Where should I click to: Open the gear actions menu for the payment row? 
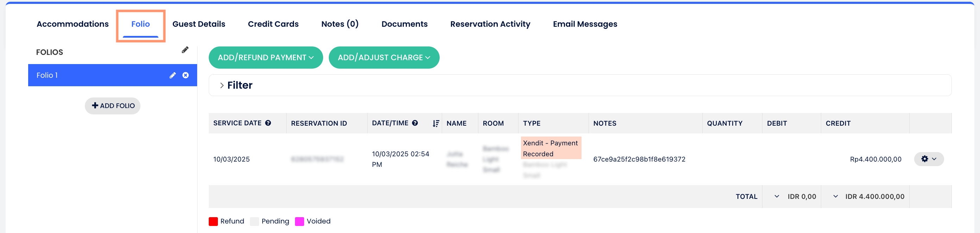click(x=929, y=159)
